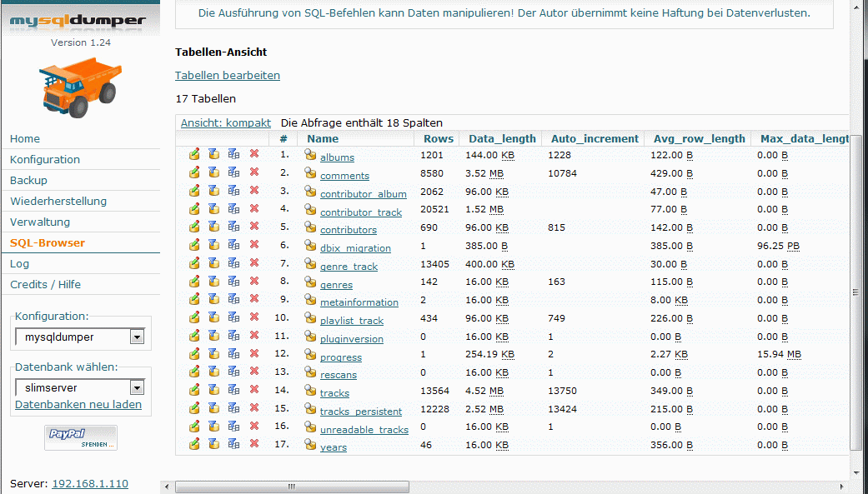Click Datenbanken neu laden link
This screenshot has width=868, height=494.
(78, 405)
